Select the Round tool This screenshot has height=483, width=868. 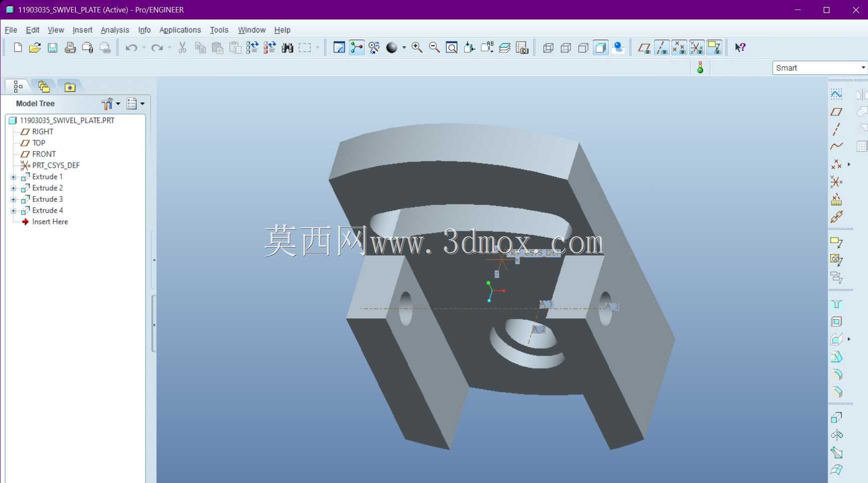(837, 374)
